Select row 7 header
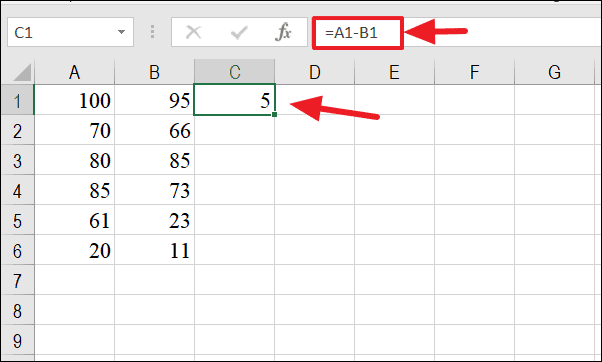The height and width of the screenshot is (362, 602). click(x=17, y=280)
